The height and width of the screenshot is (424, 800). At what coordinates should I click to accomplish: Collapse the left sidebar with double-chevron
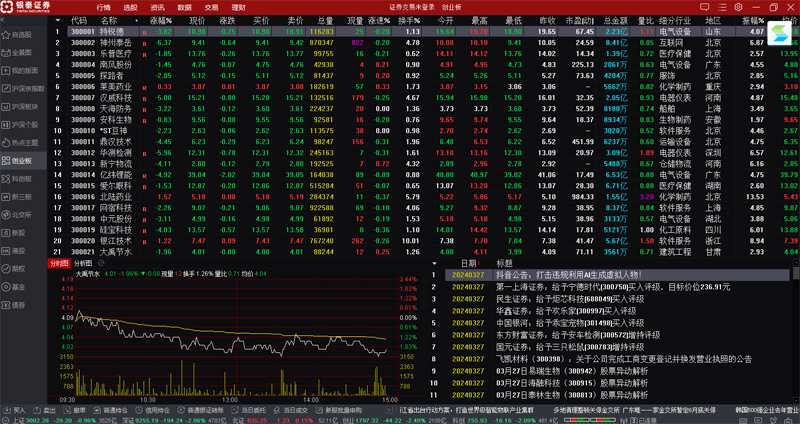3,20
